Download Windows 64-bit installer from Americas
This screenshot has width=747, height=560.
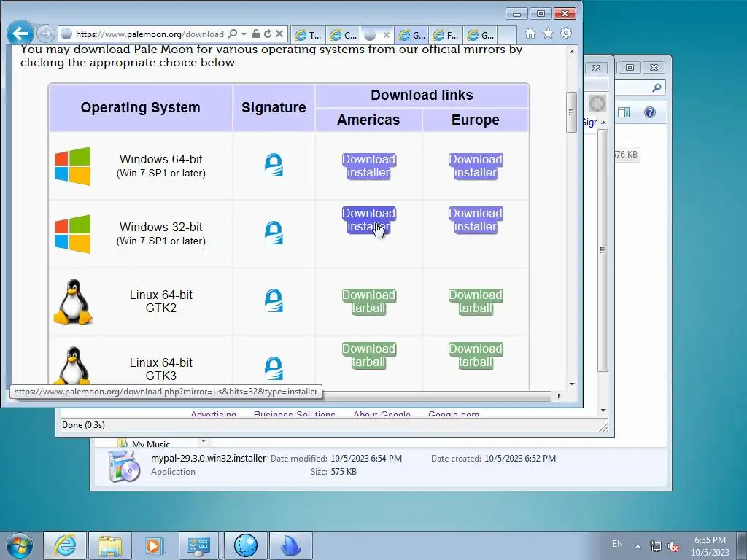(x=368, y=166)
